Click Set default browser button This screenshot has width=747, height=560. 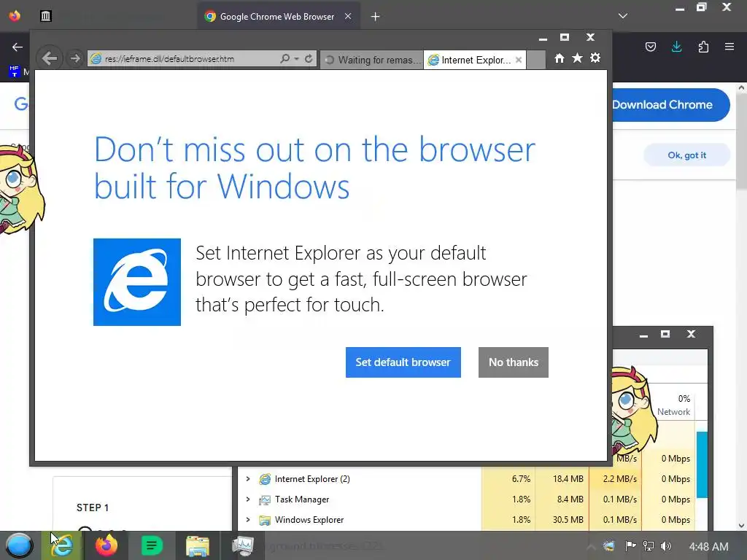(403, 362)
